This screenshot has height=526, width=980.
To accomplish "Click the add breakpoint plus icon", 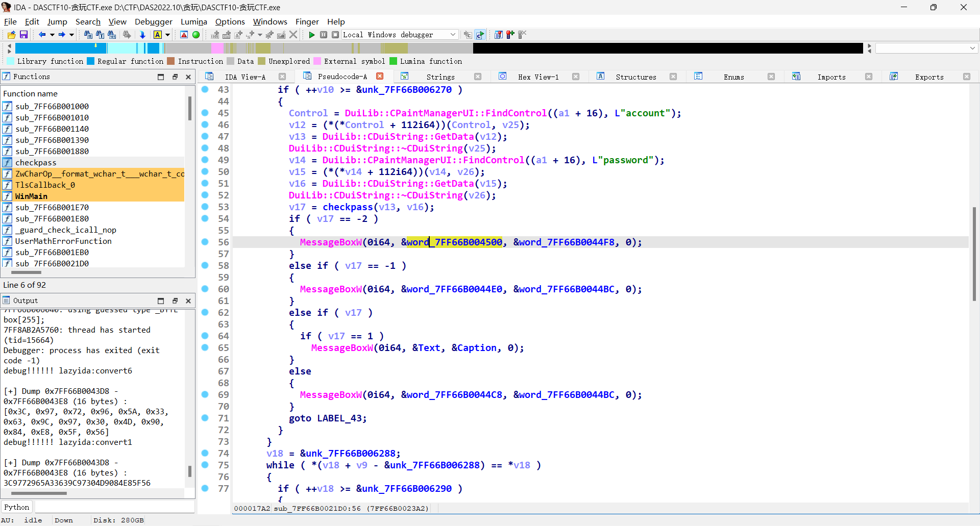I will pos(510,35).
